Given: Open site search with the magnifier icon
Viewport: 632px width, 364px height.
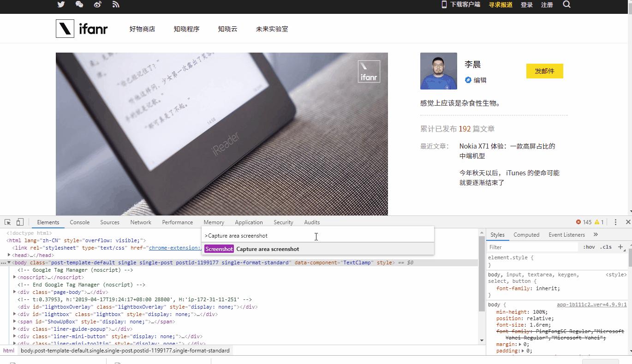Looking at the screenshot, I should click(566, 5).
